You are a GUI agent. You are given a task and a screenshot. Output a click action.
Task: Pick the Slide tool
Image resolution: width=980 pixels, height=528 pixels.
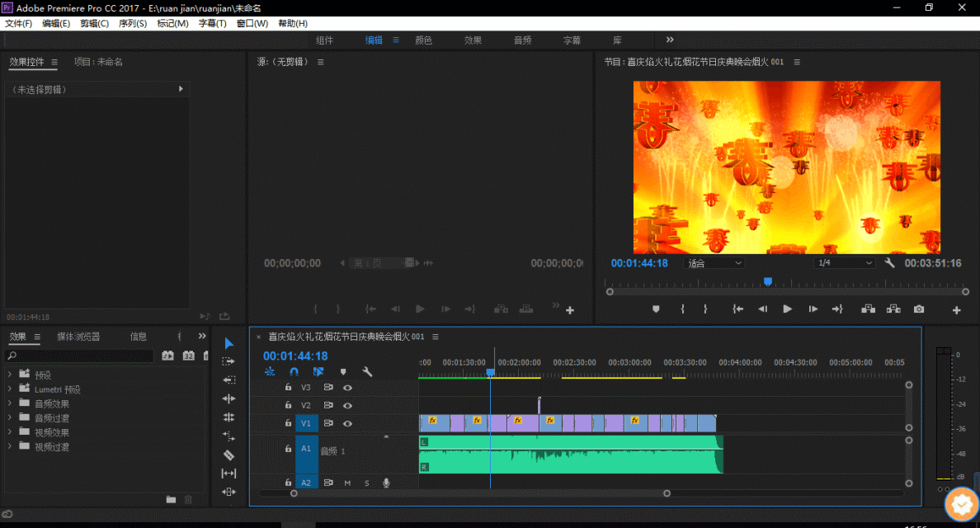click(229, 492)
